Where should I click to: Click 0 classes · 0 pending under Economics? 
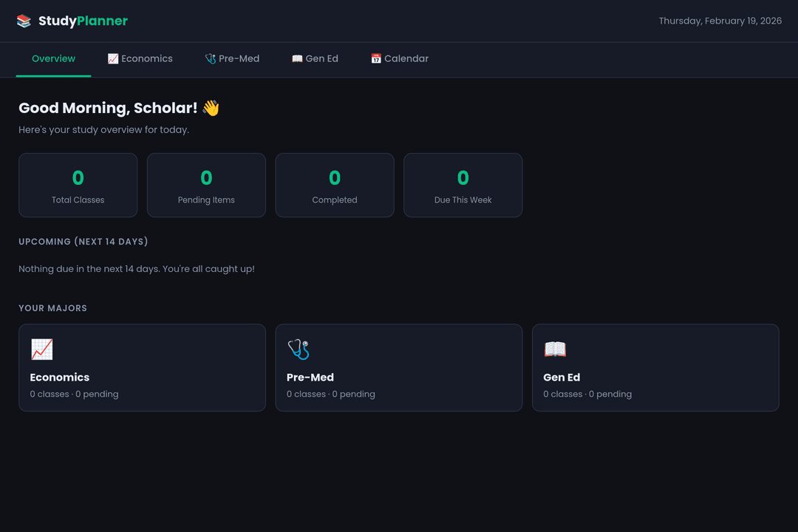pyautogui.click(x=75, y=394)
